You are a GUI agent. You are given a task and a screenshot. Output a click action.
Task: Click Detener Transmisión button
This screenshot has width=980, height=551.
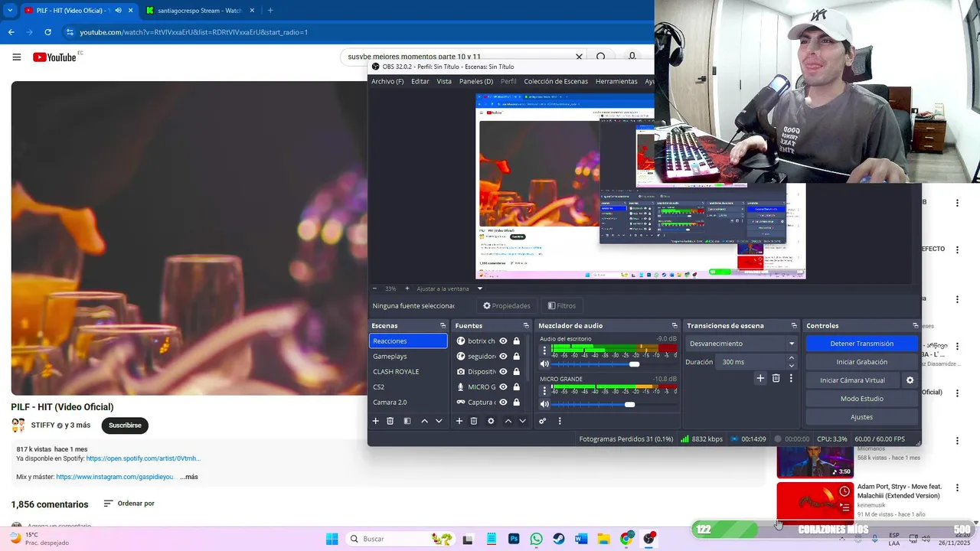[x=861, y=344]
